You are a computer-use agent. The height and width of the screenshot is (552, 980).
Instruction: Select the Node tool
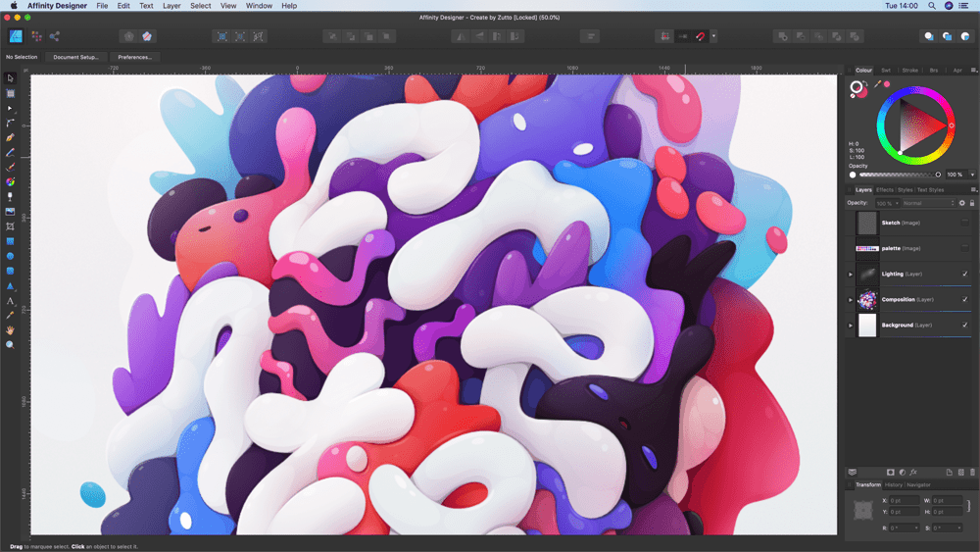(x=10, y=108)
